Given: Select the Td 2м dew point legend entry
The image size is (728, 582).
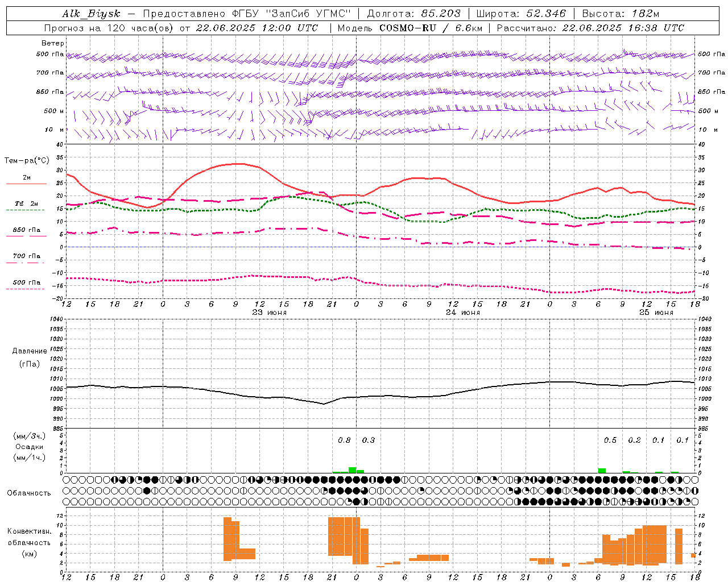Looking at the screenshot, I should click(27, 203).
